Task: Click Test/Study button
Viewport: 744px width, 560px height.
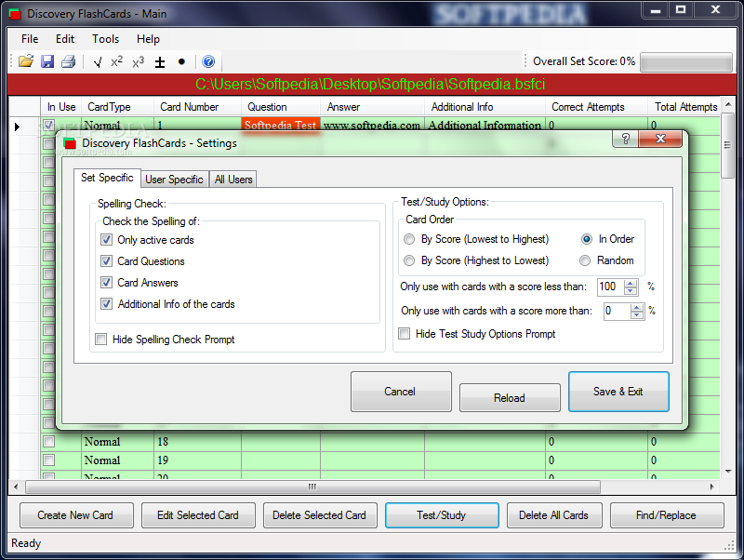Action: click(x=442, y=515)
